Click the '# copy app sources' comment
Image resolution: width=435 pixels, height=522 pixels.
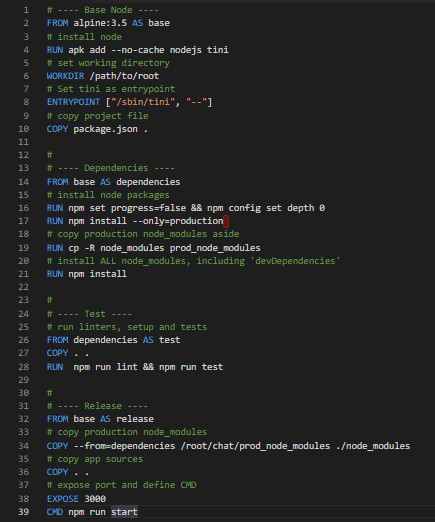click(95, 459)
